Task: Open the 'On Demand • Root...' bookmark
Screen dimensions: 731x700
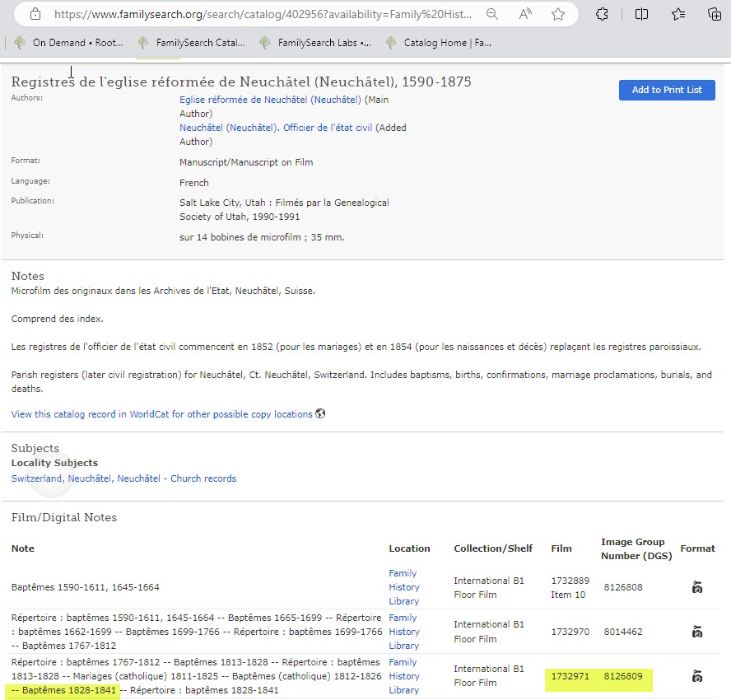Action: click(x=68, y=43)
